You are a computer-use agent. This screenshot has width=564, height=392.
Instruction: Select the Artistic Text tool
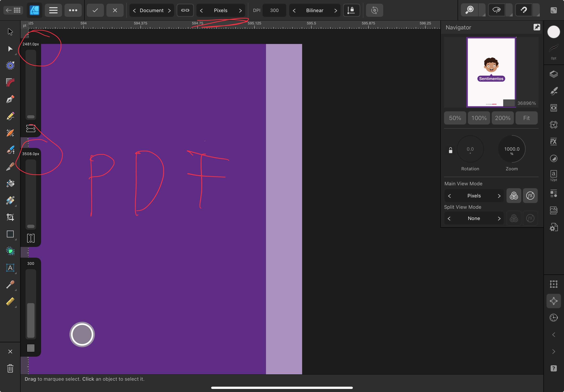click(x=10, y=268)
